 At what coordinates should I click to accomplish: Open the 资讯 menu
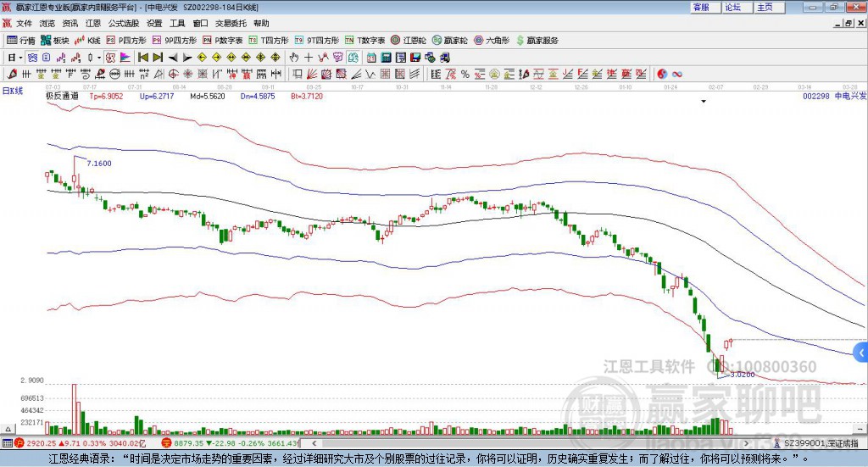70,23
